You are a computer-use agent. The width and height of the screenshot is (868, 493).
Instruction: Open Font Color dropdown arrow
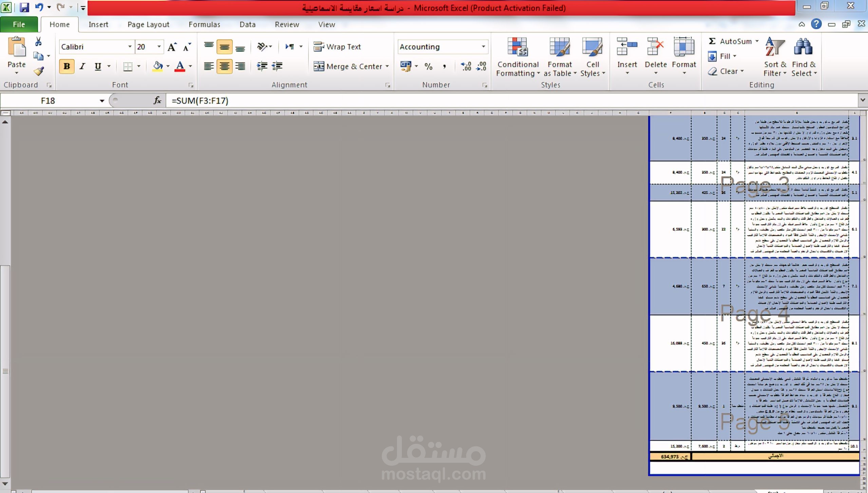pyautogui.click(x=190, y=66)
